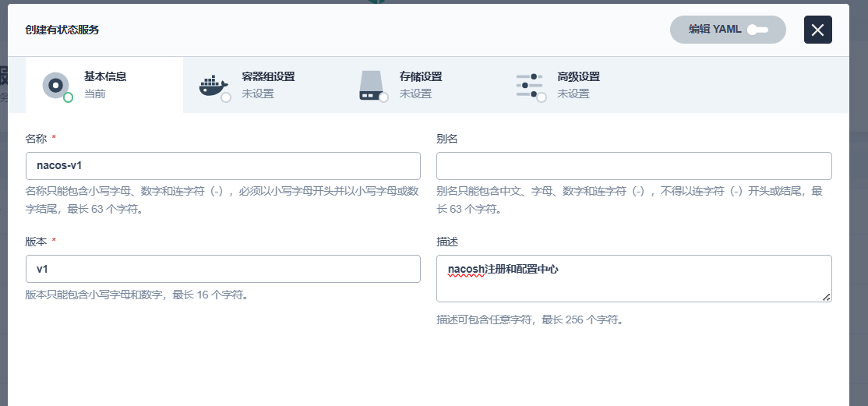This screenshot has height=406, width=868.
Task: Open the 高级设置 tab
Action: (x=578, y=77)
